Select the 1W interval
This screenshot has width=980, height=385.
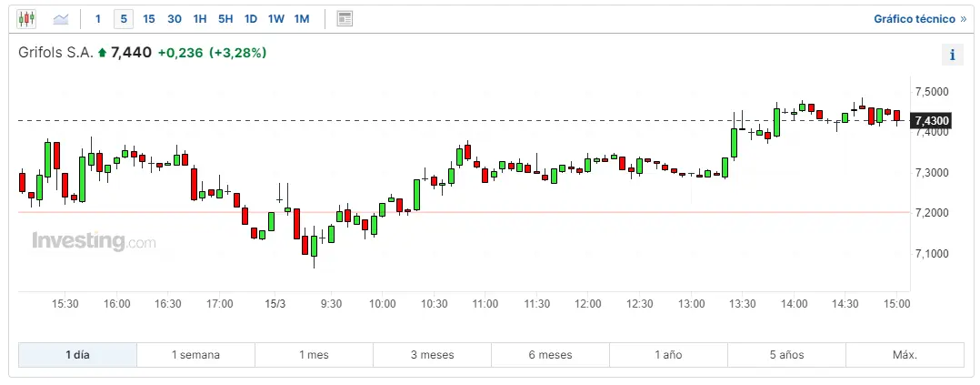275,19
